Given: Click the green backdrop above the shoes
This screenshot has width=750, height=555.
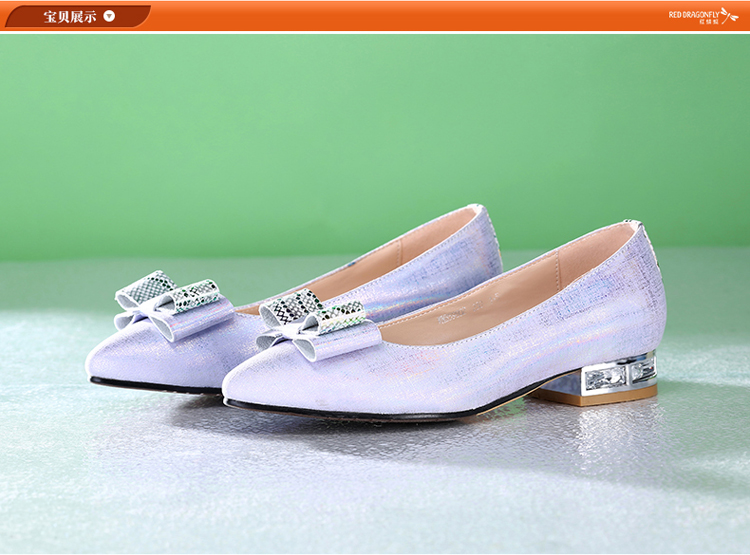Looking at the screenshot, I should 375,120.
